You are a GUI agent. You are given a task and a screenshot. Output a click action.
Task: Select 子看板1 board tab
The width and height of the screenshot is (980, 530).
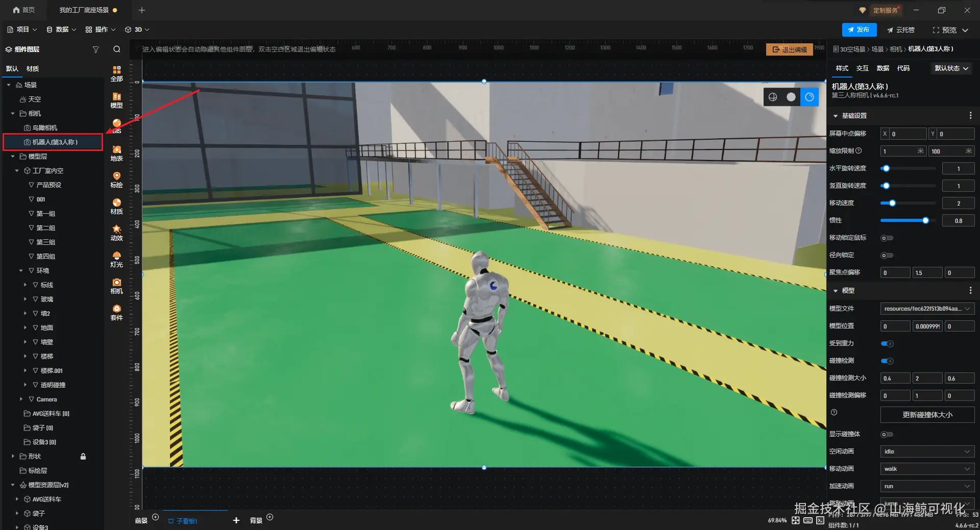click(183, 521)
